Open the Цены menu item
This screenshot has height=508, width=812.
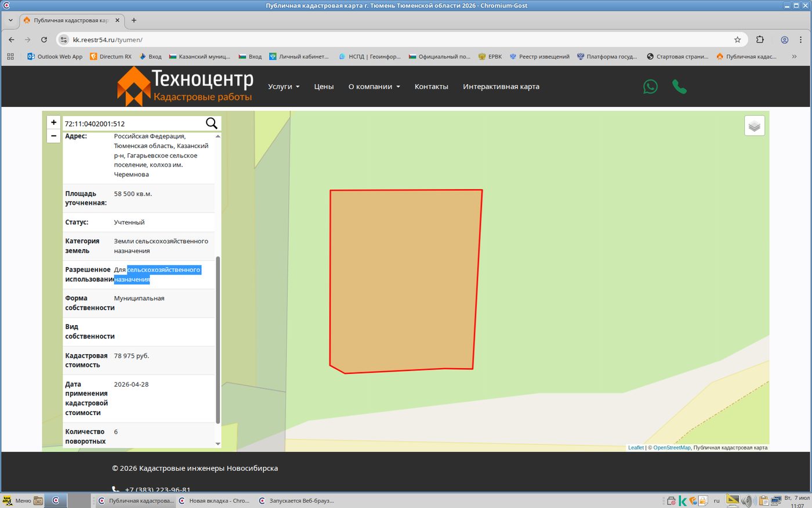pos(324,87)
